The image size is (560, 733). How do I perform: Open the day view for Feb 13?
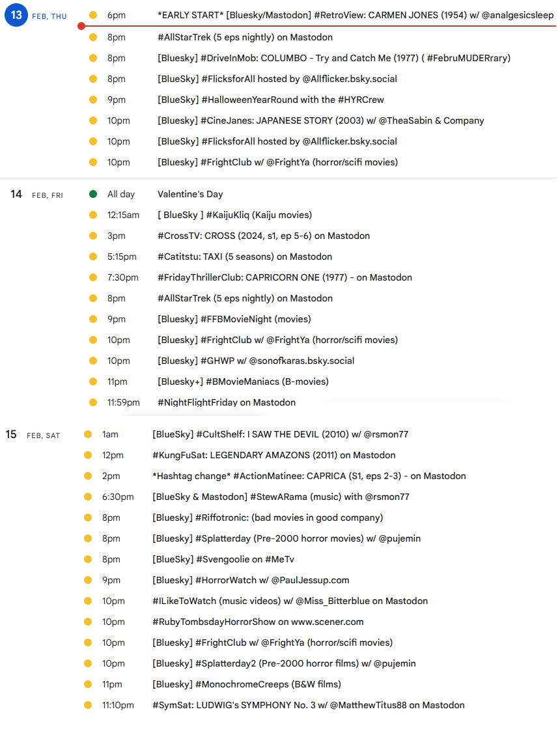point(16,15)
